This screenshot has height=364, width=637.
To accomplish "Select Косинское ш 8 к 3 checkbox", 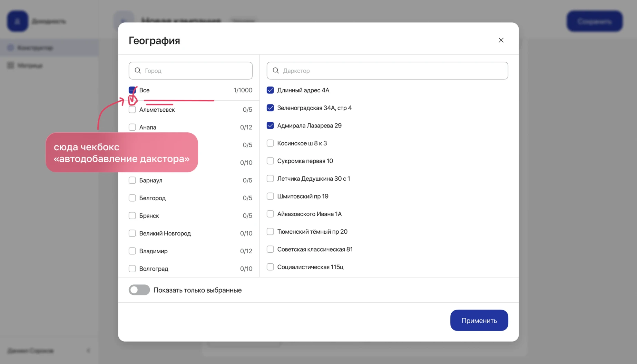I will click(x=270, y=143).
